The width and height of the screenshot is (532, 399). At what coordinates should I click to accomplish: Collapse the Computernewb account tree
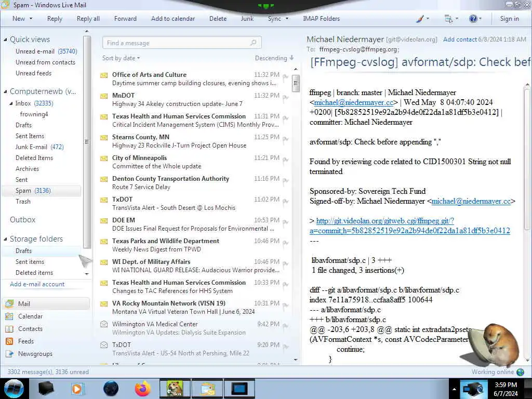(5, 91)
